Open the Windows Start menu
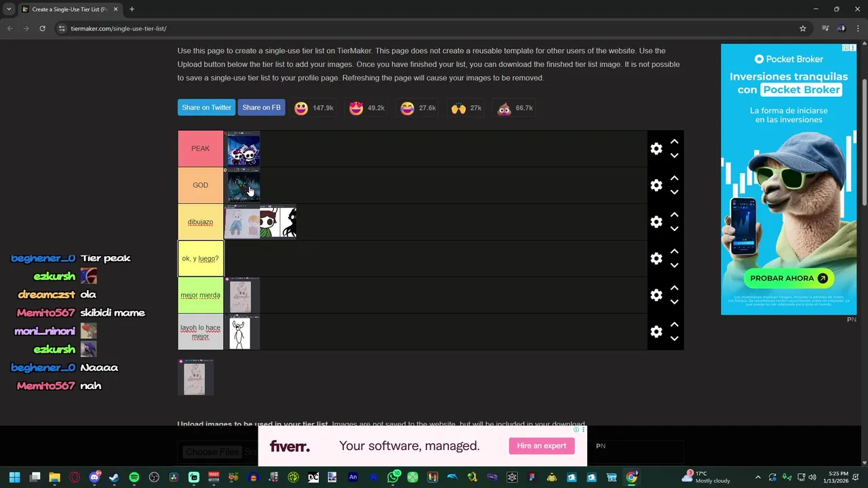 click(14, 477)
